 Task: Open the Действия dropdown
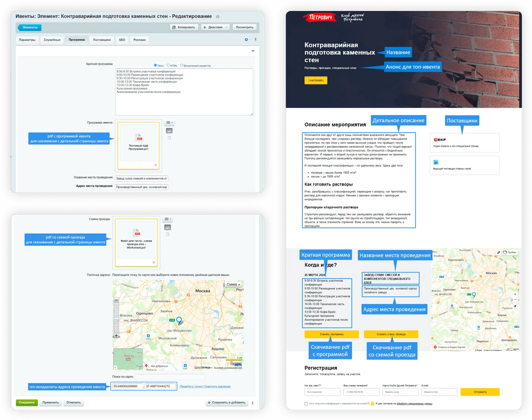(215, 27)
